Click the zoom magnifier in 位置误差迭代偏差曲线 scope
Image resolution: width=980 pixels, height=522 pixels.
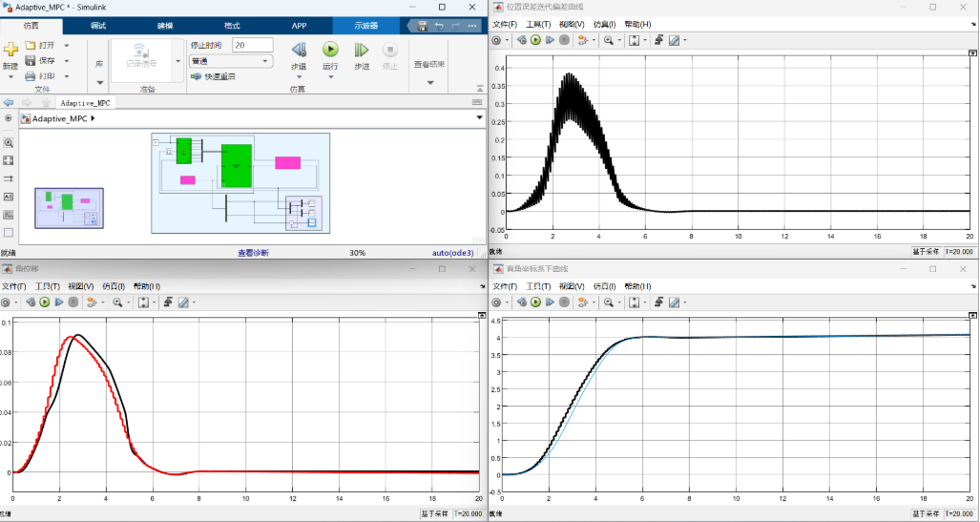tap(608, 40)
